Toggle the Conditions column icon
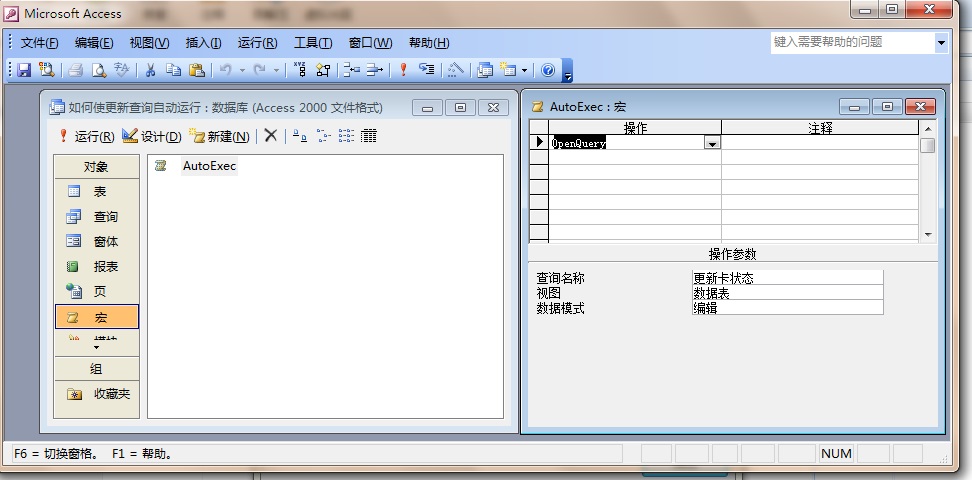The height and width of the screenshot is (480, 972). (x=323, y=70)
